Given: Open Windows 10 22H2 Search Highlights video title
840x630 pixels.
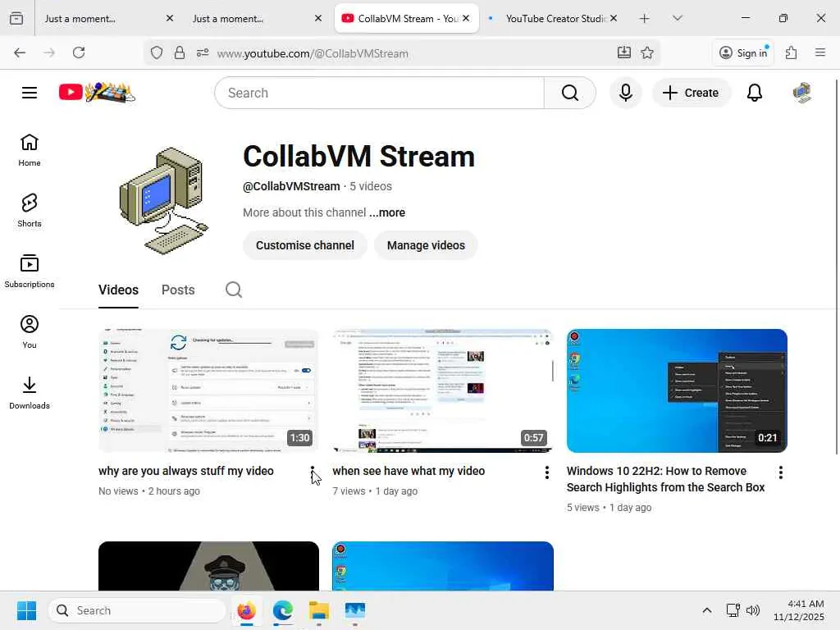Looking at the screenshot, I should click(x=665, y=479).
